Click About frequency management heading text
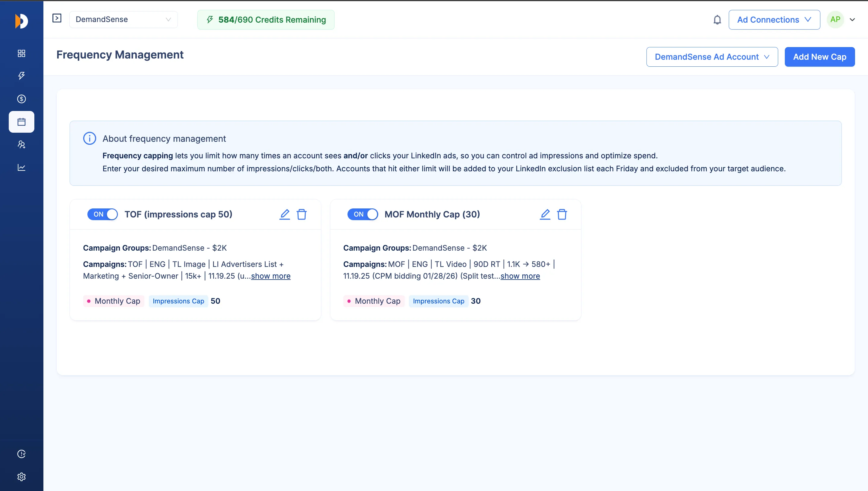Screen dimensions: 868x491 [x=164, y=139]
